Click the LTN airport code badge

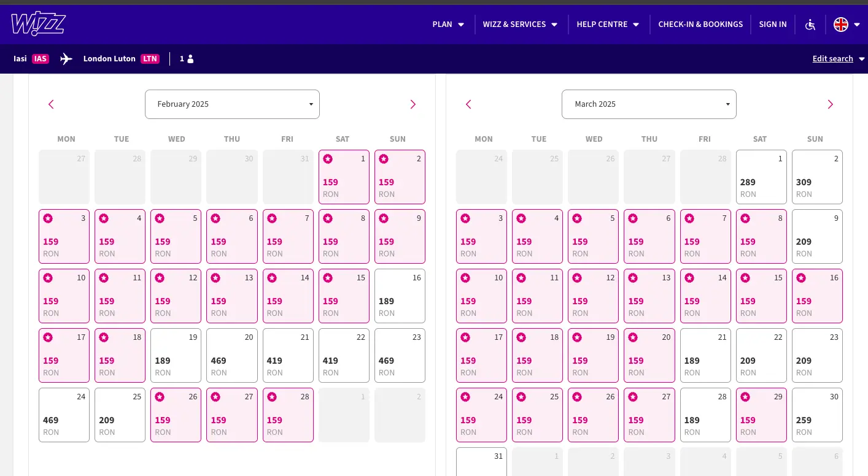click(150, 58)
